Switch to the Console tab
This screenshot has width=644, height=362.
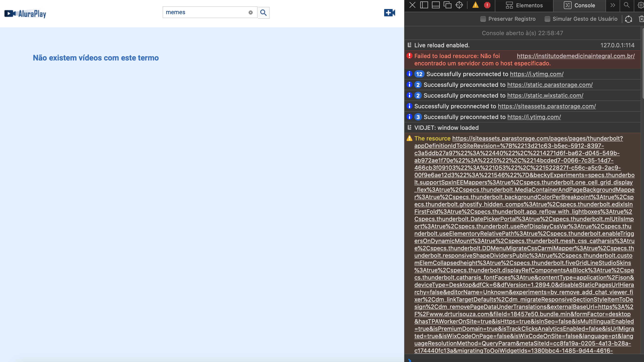579,6
